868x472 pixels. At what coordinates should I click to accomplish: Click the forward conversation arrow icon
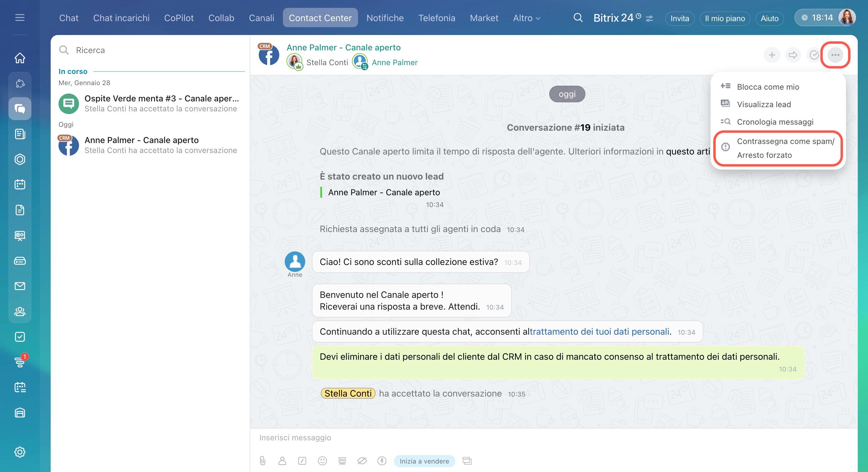pyautogui.click(x=793, y=55)
